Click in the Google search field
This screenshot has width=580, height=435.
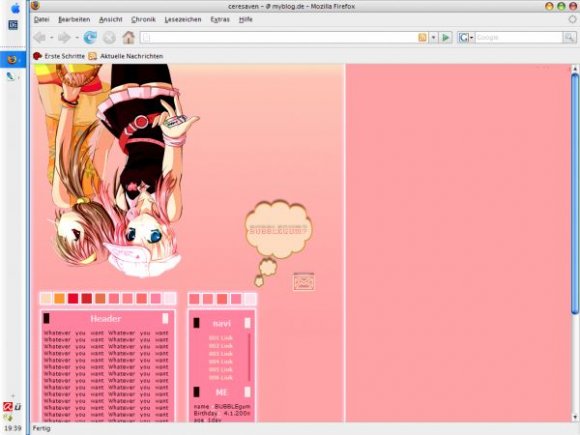[x=519, y=37]
